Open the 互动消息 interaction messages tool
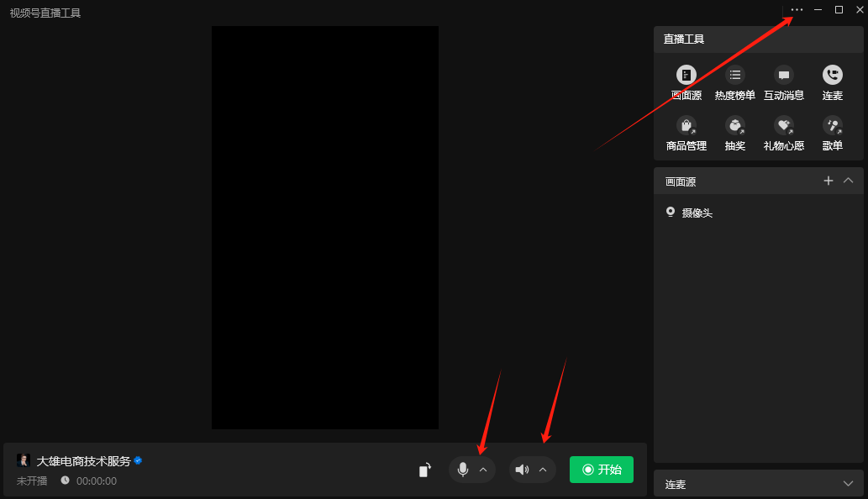The width and height of the screenshot is (868, 499). coord(783,81)
